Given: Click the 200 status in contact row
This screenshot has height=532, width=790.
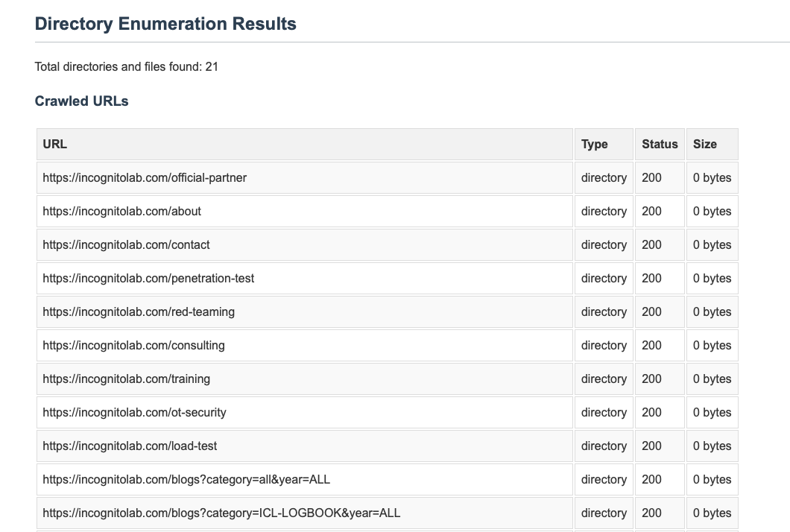Looking at the screenshot, I should [660, 245].
